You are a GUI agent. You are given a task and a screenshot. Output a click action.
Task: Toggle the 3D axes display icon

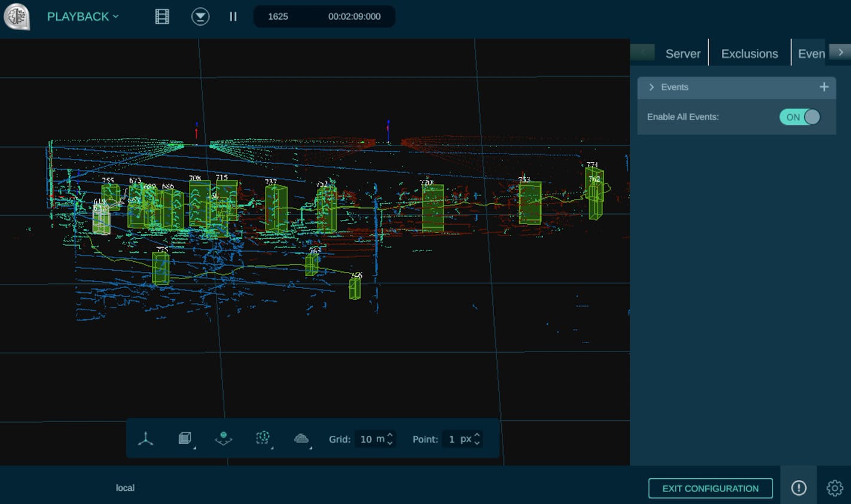pos(146,439)
